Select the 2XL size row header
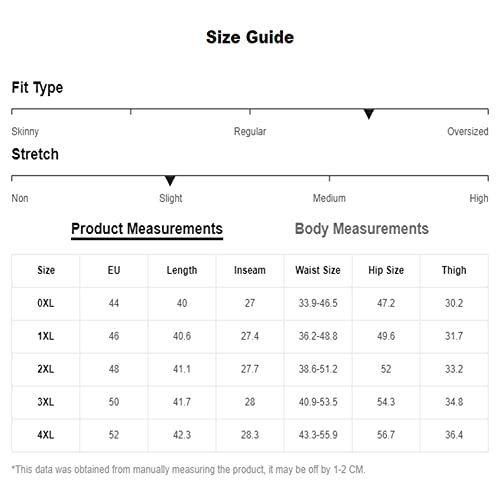This screenshot has height=500, width=500. click(46, 369)
